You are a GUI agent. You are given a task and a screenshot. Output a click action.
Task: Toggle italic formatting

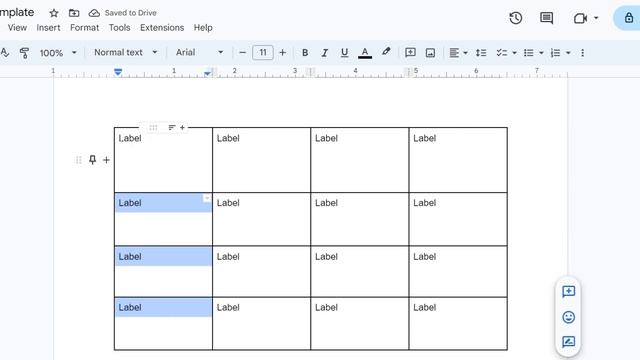click(x=324, y=53)
